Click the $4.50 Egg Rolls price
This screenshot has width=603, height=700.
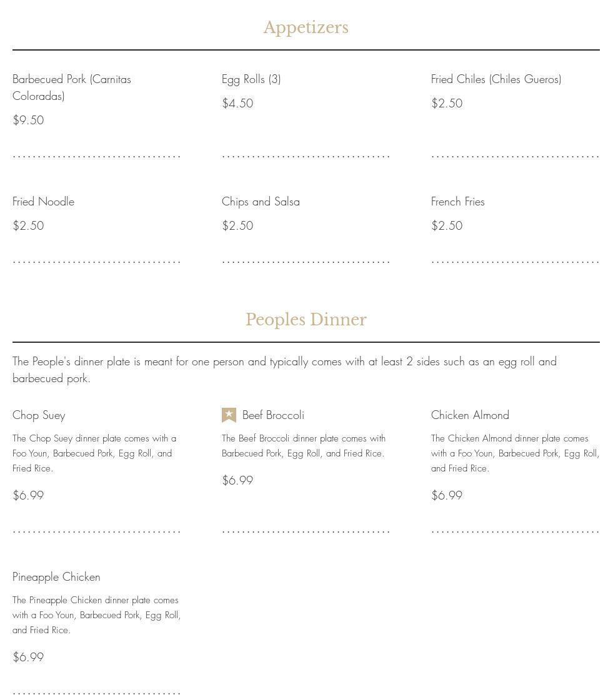click(x=237, y=104)
